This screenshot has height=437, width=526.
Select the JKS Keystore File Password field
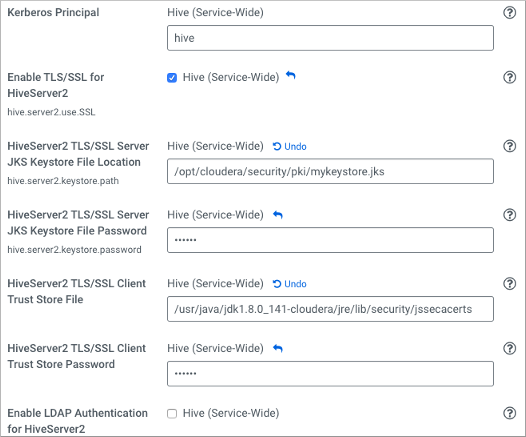(x=330, y=240)
